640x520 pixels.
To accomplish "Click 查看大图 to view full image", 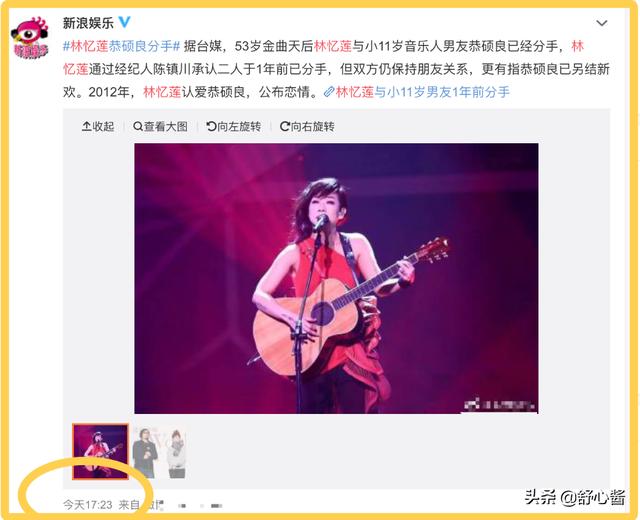I will click(x=160, y=127).
